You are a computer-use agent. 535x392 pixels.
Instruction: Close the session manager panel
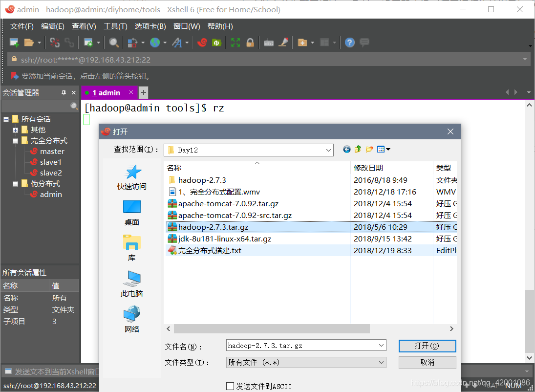click(74, 92)
